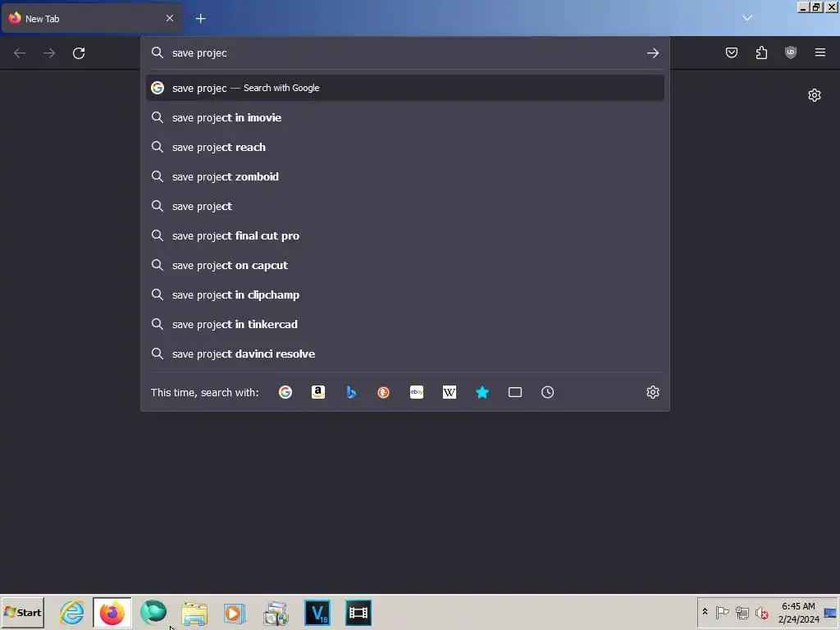Open the green-blue browser taskbar icon
This screenshot has height=630, width=840.
click(153, 612)
